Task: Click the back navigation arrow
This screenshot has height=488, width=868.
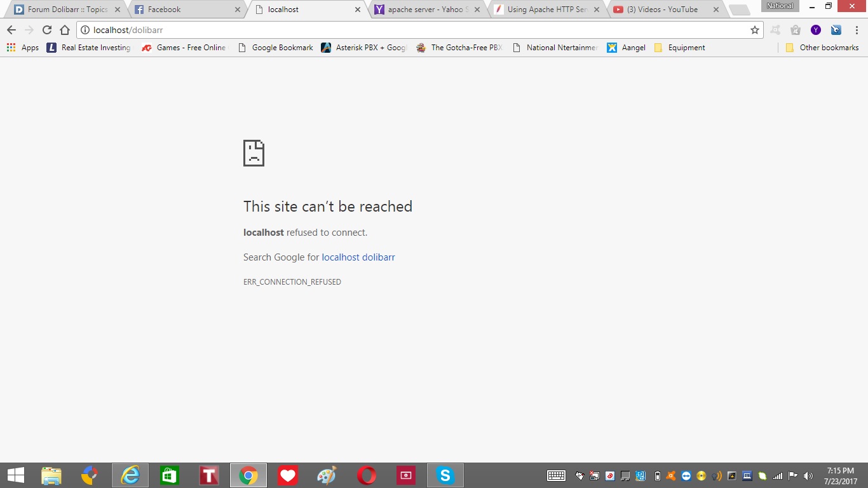Action: (x=11, y=30)
